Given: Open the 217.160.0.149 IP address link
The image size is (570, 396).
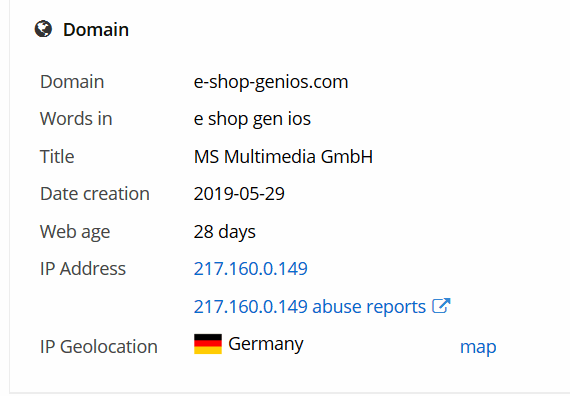Looking at the screenshot, I should [250, 269].
